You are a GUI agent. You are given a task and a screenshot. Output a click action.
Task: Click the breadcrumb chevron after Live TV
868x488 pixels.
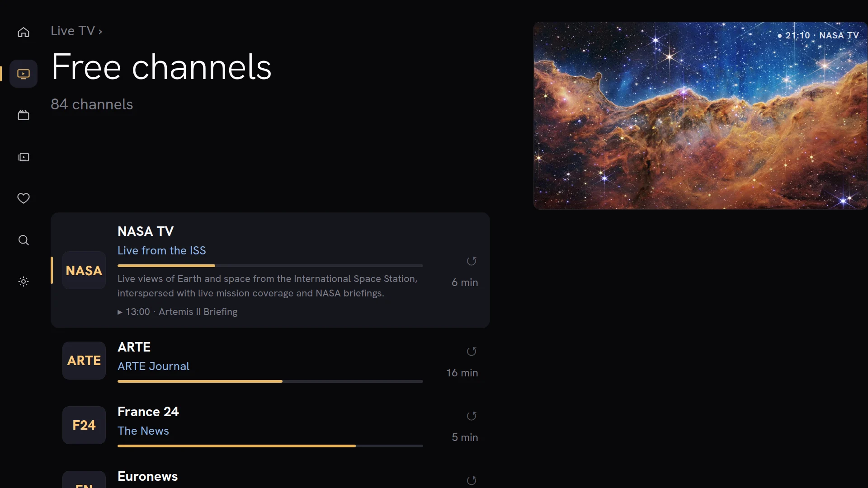click(x=100, y=32)
